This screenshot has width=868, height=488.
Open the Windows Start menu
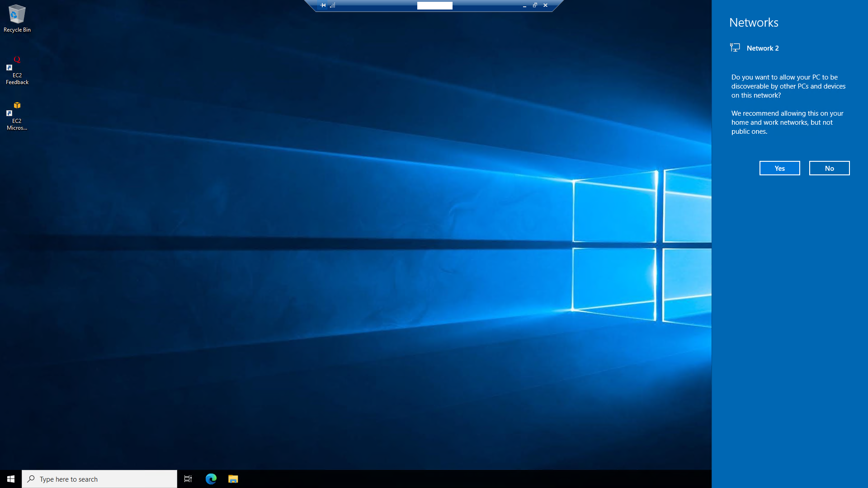pyautogui.click(x=11, y=479)
